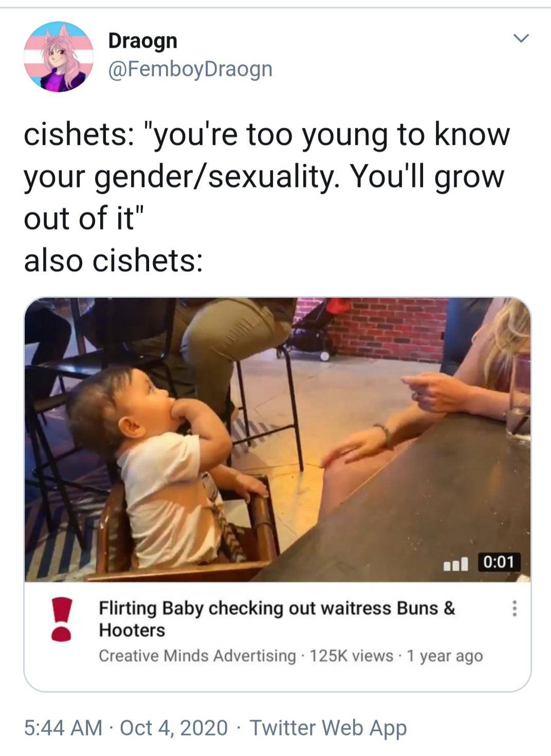Click the Creative Minds Advertising channel icon

tap(61, 619)
